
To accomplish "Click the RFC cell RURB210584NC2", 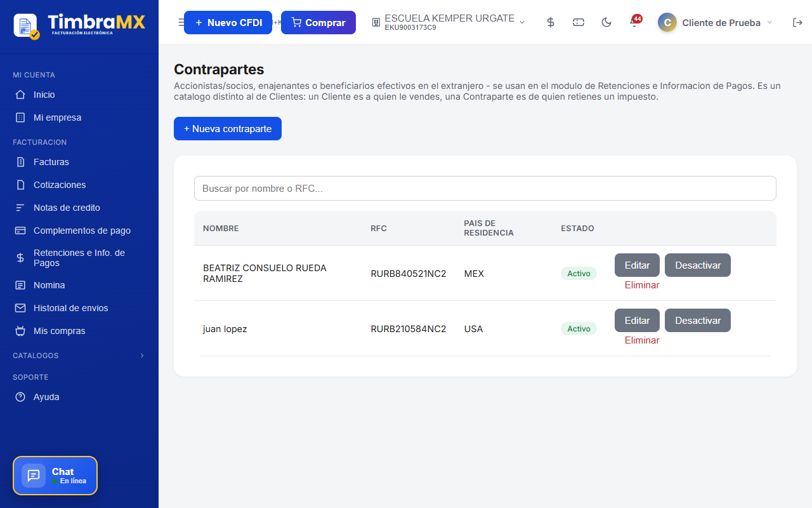I will (409, 329).
